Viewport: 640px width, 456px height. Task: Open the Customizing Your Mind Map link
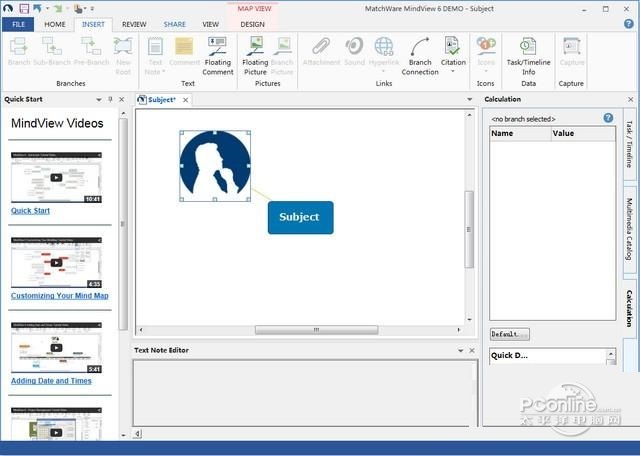tap(60, 296)
